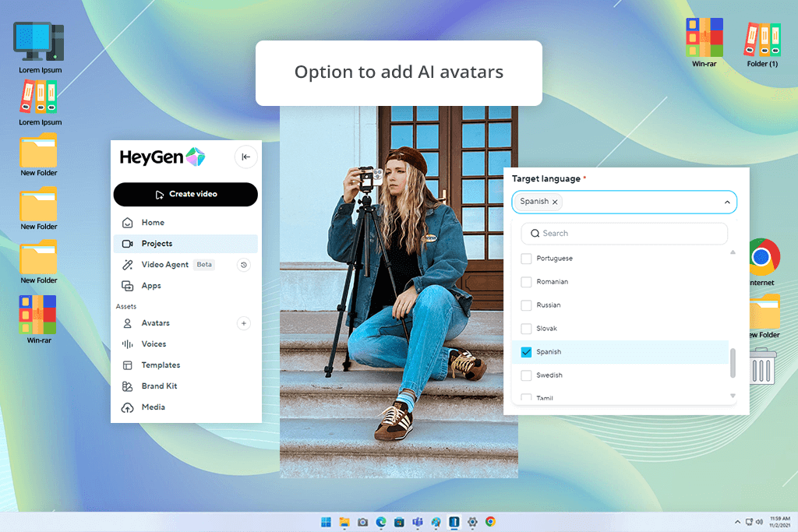798x532 pixels.
Task: Check the Slovak checkbox
Action: pyautogui.click(x=526, y=329)
